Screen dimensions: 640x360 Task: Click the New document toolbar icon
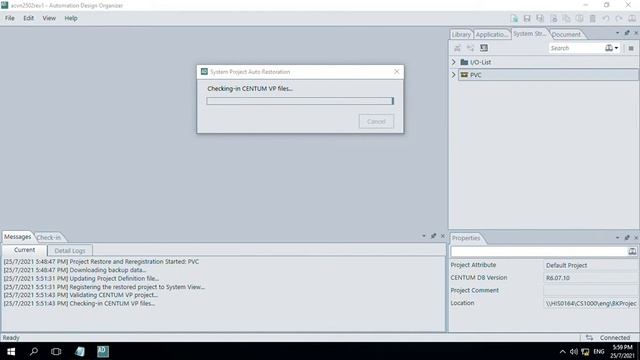[514, 18]
